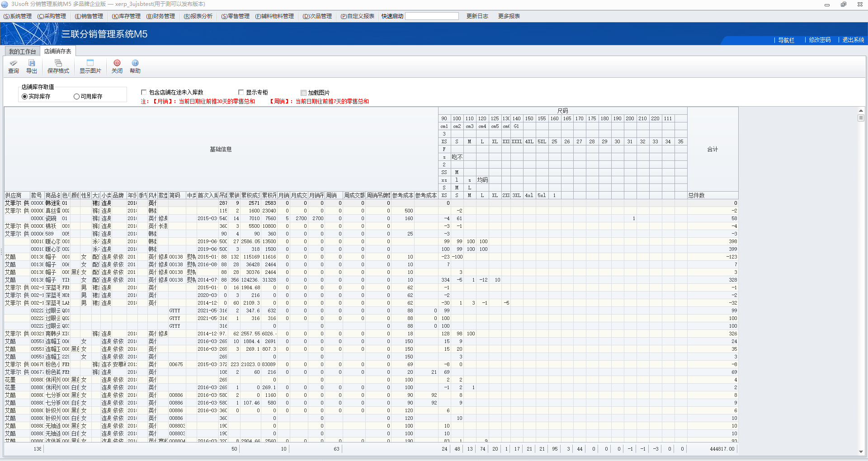The image size is (868, 461).
Task: Click the 导出 (Export) toolbar icon
Action: tap(32, 66)
